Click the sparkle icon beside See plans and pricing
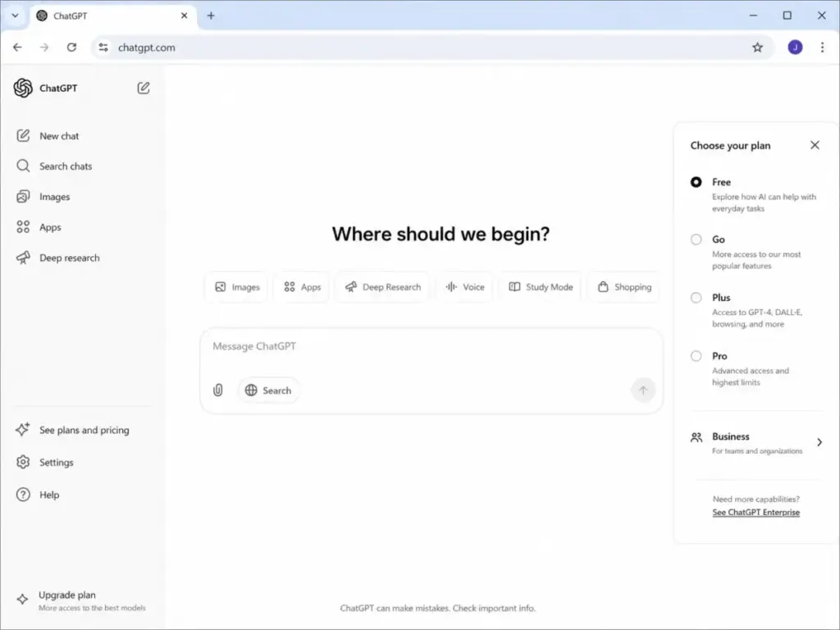The image size is (840, 630). pos(22,429)
